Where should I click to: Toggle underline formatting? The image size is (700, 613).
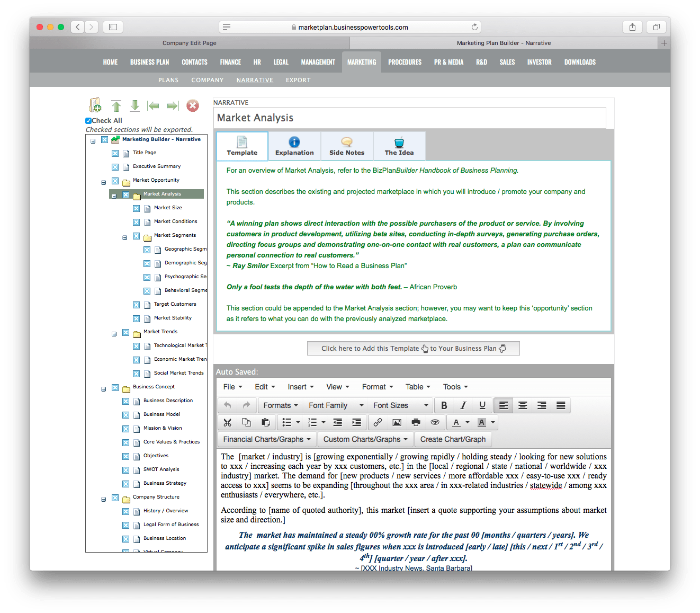482,405
